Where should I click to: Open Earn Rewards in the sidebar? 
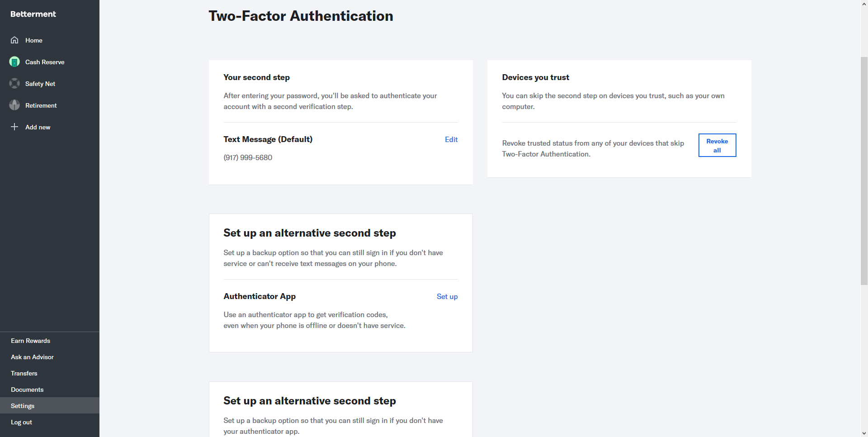click(x=30, y=341)
